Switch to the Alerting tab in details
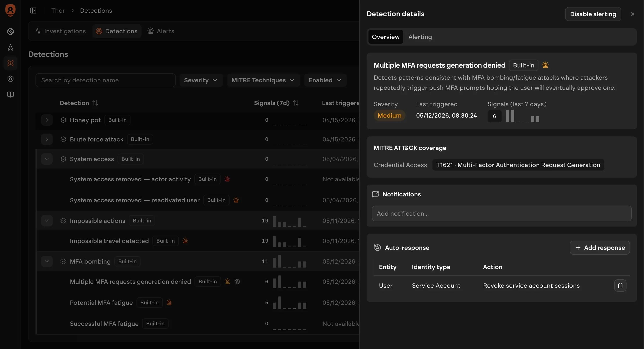 (x=420, y=37)
